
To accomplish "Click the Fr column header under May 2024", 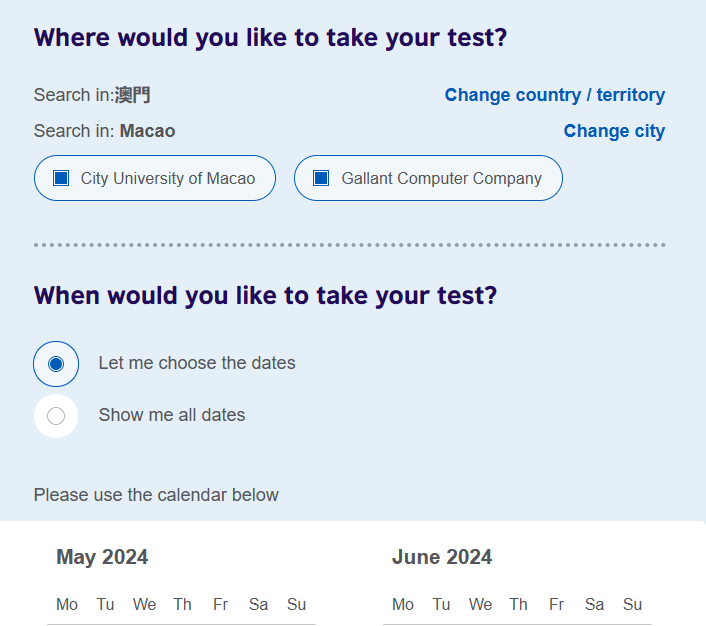I will [x=221, y=604].
